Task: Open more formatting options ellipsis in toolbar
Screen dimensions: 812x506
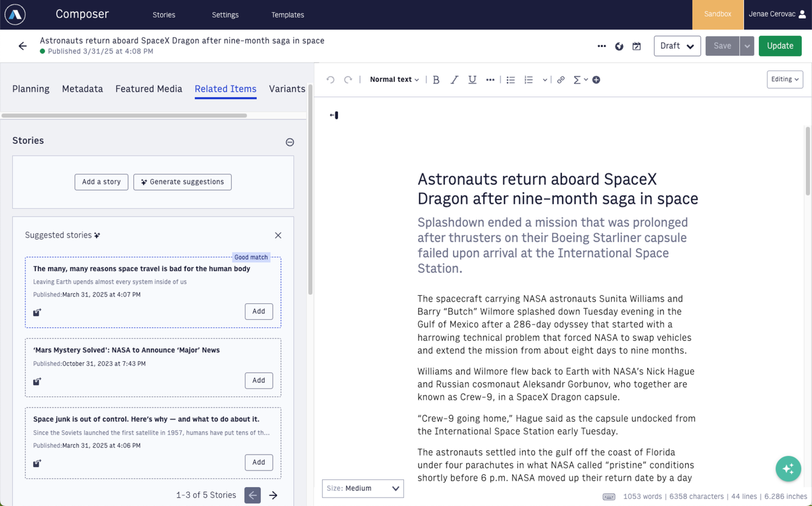Action: [490, 79]
